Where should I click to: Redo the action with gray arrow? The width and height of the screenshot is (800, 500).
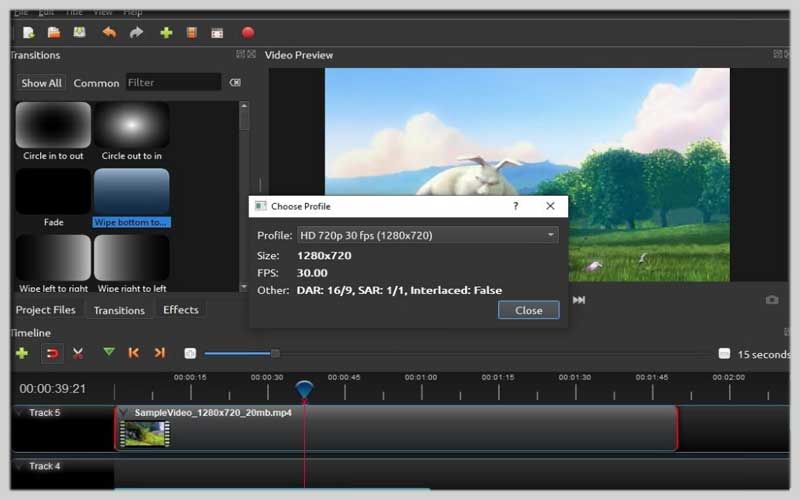click(136, 33)
